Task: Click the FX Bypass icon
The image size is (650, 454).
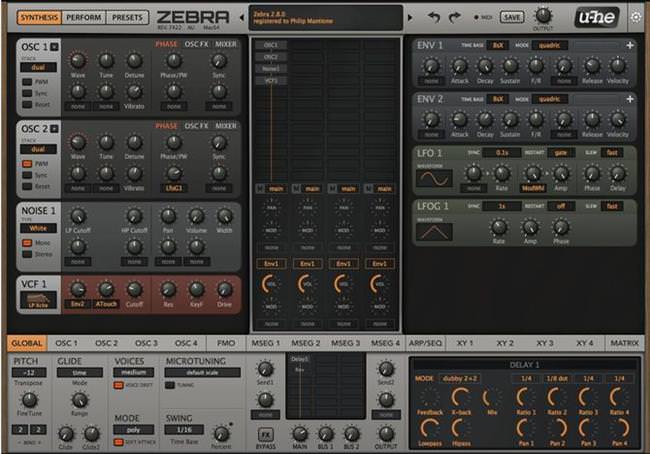Action: coord(265,435)
